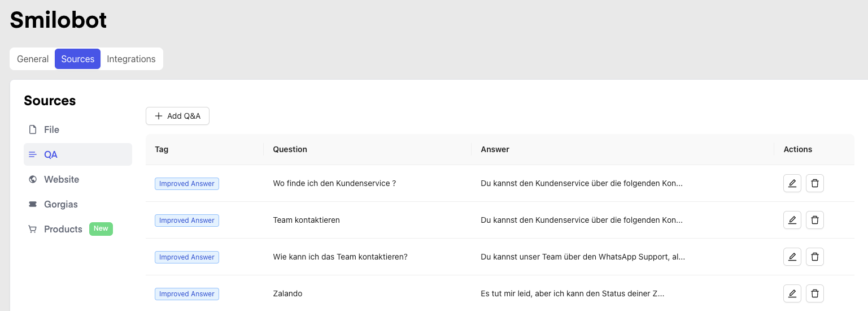
Task: Switch to the Integrations tab
Action: 131,59
